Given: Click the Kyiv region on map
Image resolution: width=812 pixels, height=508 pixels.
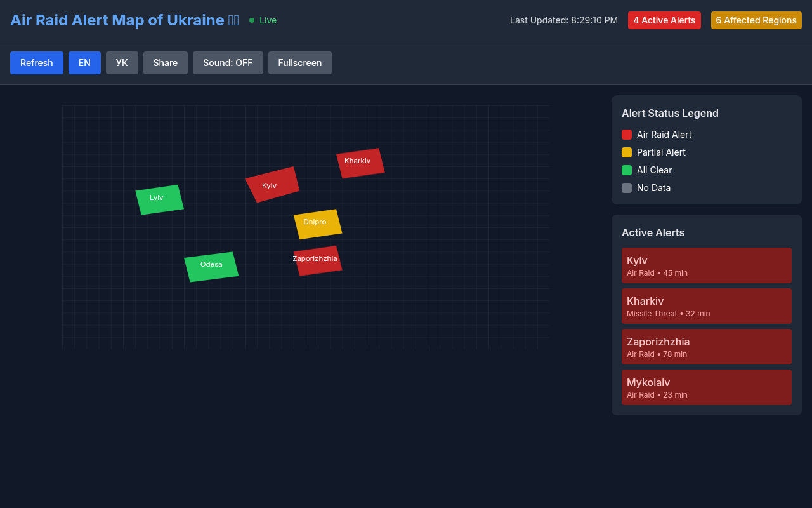Looking at the screenshot, I should (x=272, y=185).
